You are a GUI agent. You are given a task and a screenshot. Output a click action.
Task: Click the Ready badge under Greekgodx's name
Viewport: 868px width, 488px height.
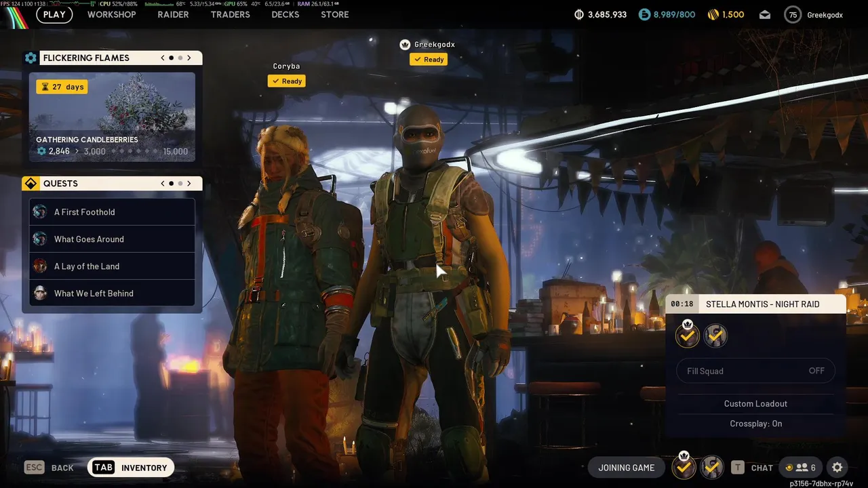pos(429,60)
